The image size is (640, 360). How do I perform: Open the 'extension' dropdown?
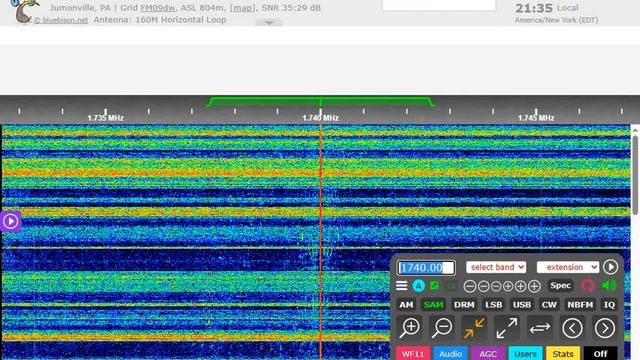[568, 267]
